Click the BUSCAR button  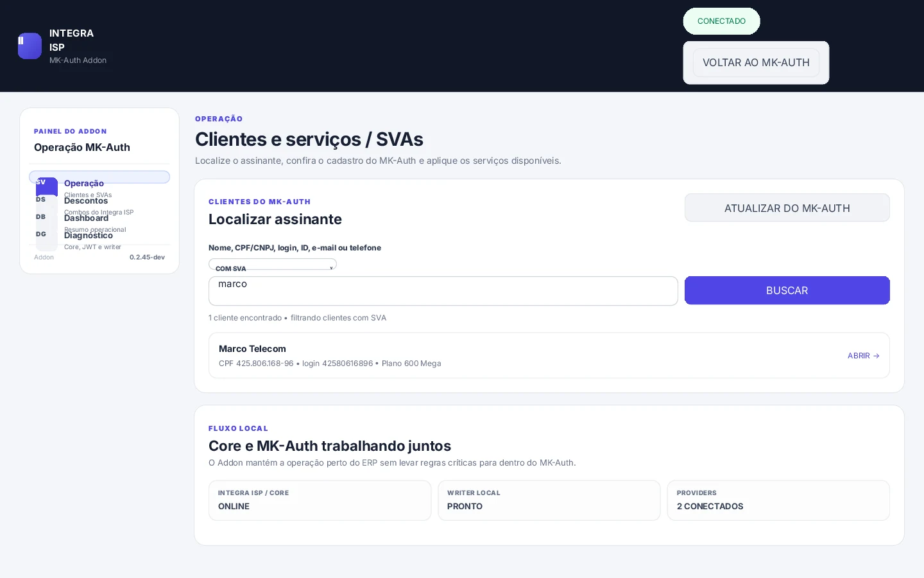(x=787, y=290)
